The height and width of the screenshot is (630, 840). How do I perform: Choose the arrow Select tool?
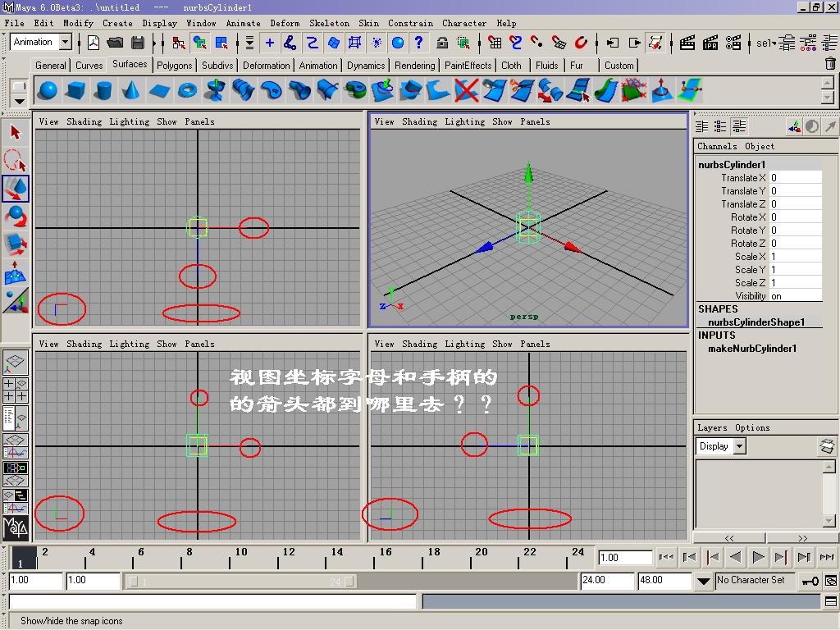(x=15, y=132)
